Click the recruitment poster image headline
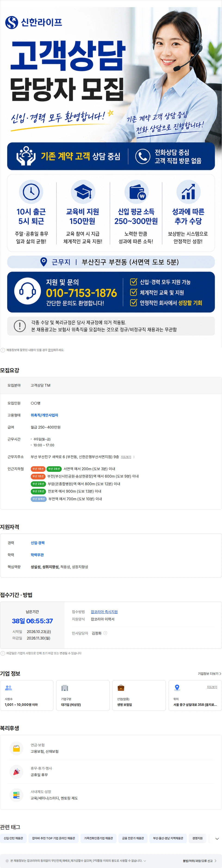222x868 pixels. [67, 71]
